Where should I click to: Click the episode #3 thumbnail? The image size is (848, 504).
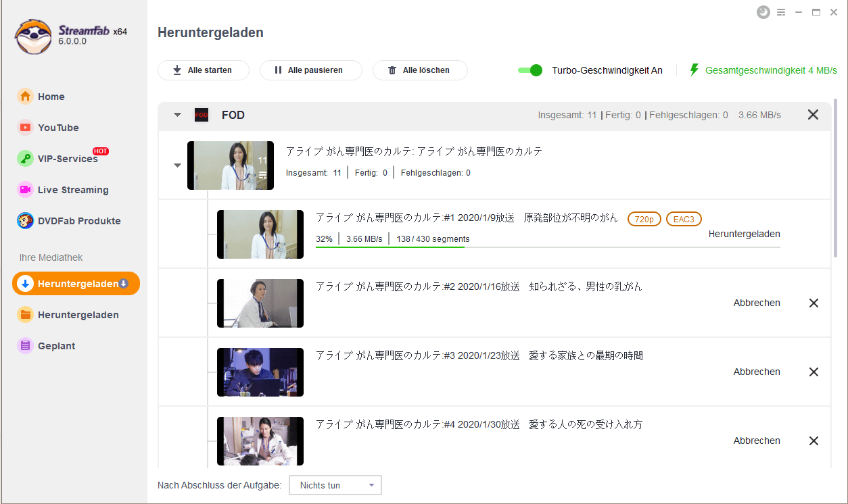[x=260, y=372]
